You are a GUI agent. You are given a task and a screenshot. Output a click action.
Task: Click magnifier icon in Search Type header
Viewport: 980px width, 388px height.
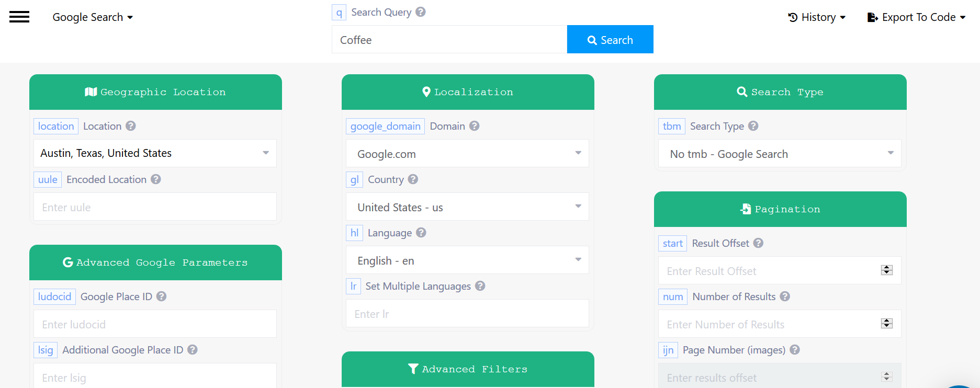[742, 92]
